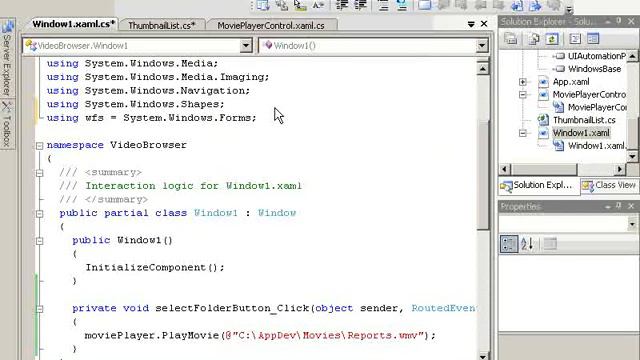This screenshot has height=360, width=640.
Task: Open the toolbar options arrow
Action: (569, 9)
